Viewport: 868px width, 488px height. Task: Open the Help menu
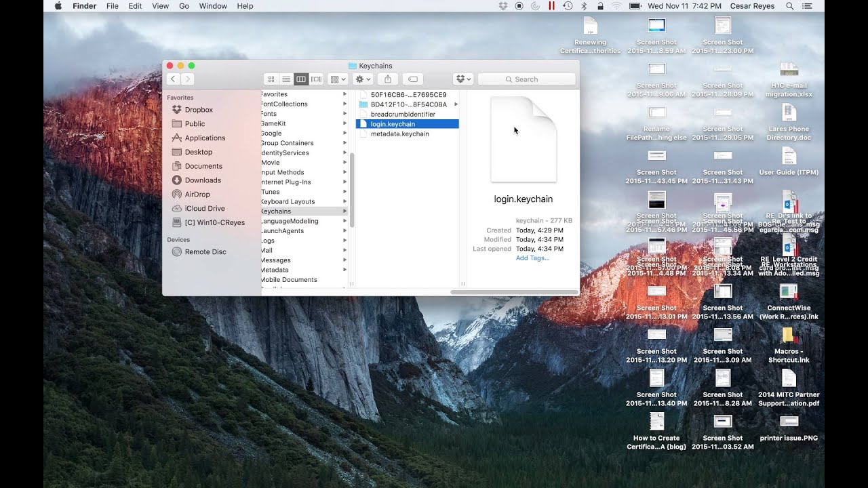[x=245, y=6]
